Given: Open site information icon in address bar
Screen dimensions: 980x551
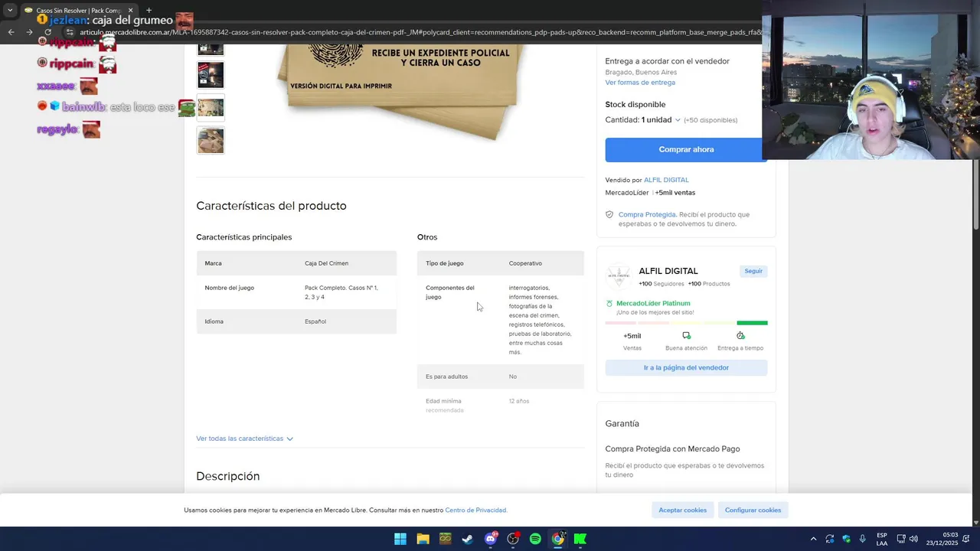Looking at the screenshot, I should tap(70, 32).
